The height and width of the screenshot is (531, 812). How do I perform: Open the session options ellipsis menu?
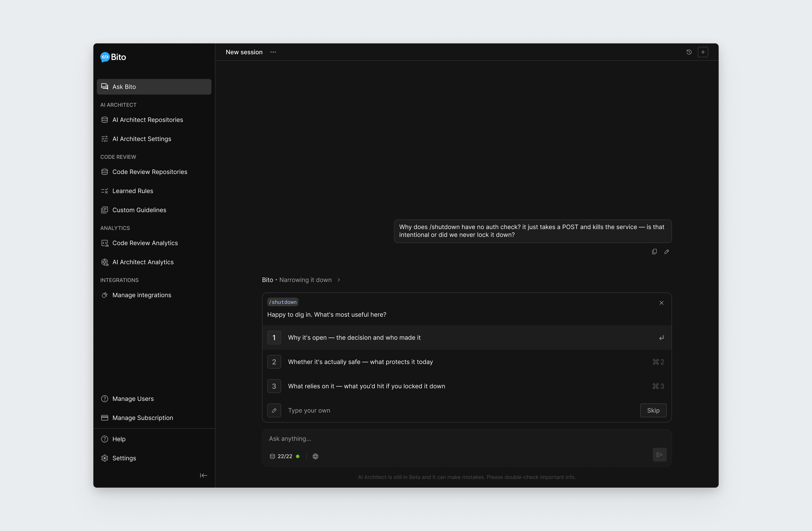(273, 52)
